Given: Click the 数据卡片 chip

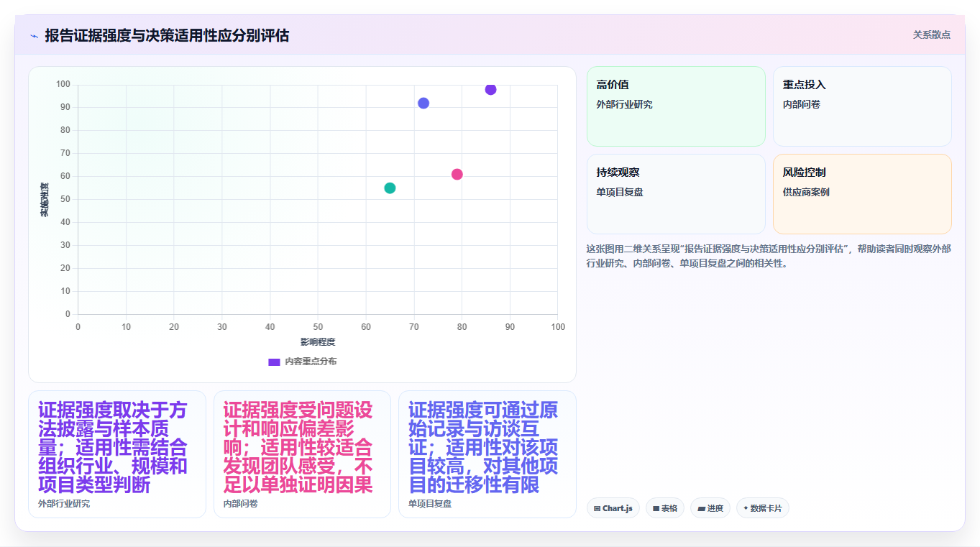Looking at the screenshot, I should (763, 508).
